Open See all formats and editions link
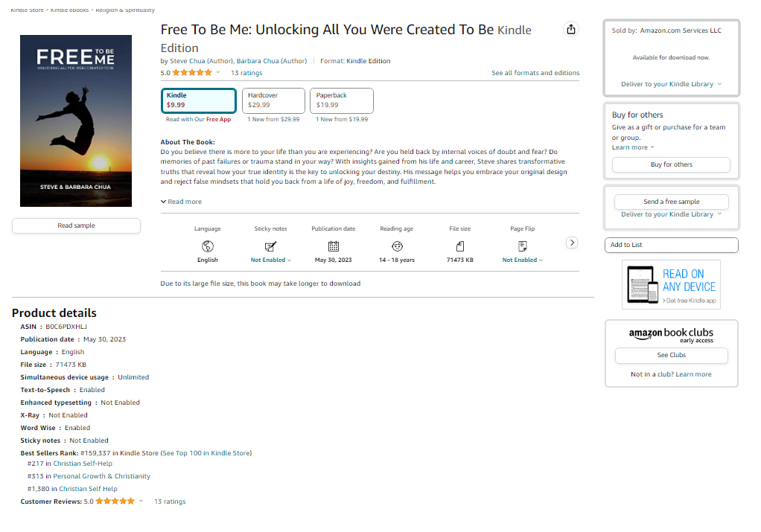Screen dimensions: 761x532 point(535,73)
